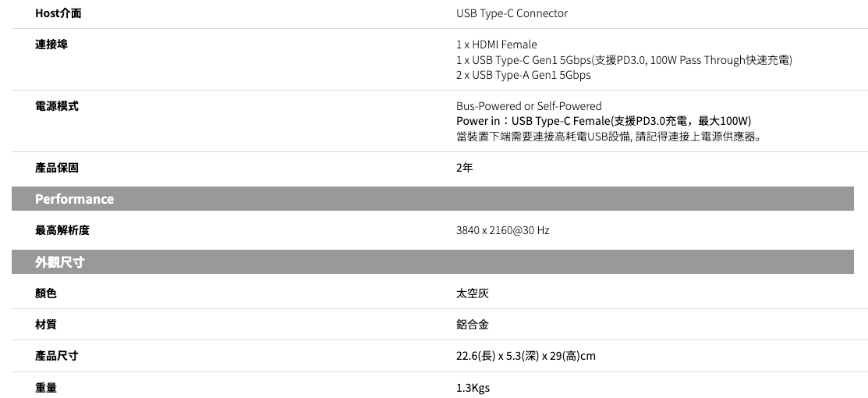Select the 3840 x 2160@30 Hz value
Image resolution: width=868 pixels, height=398 pixels.
click(502, 230)
